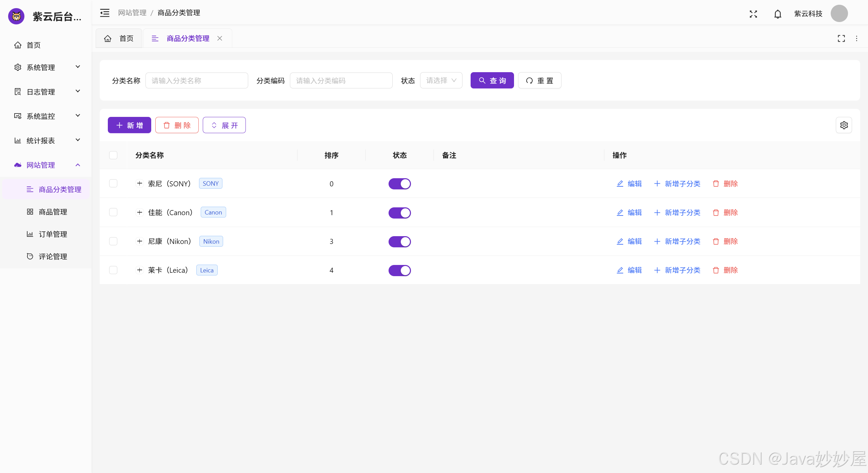Screen dimensions: 868x473
Task: Click the 系统管理 gear icon in sidebar
Action: point(18,67)
